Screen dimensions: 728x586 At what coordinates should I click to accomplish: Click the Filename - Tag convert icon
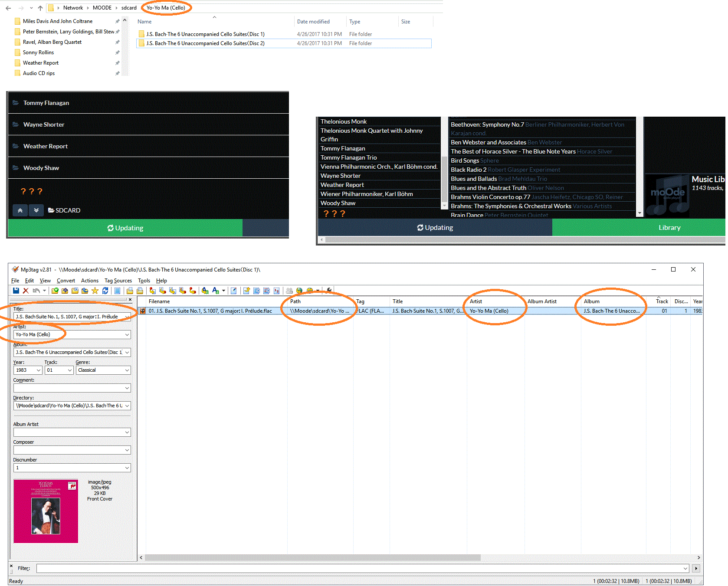(162, 291)
